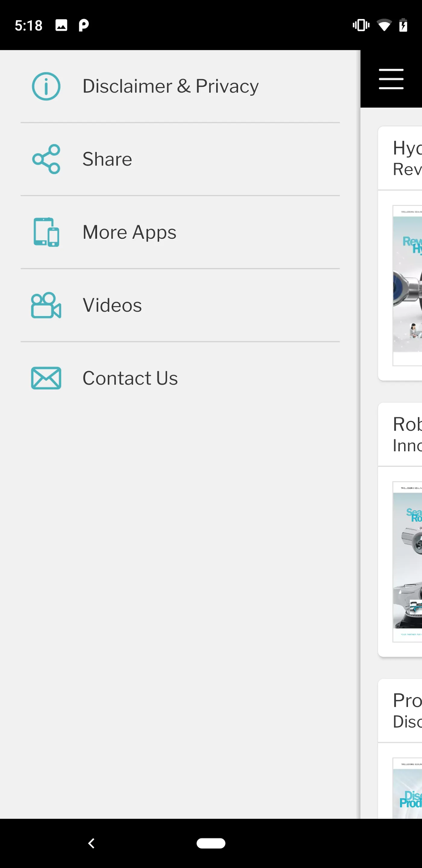Tap the Contact Us envelope icon
The image size is (422, 868).
pos(46,378)
